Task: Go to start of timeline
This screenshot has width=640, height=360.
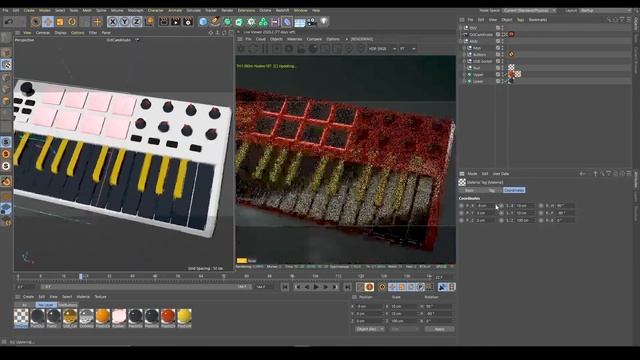Action: [285, 287]
